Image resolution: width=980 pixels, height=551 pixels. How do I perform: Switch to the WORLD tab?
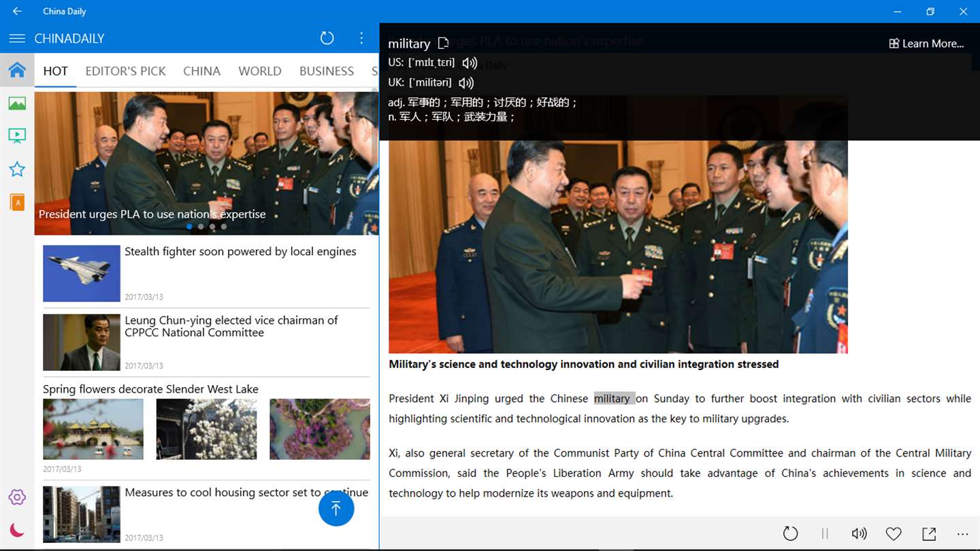tap(260, 71)
